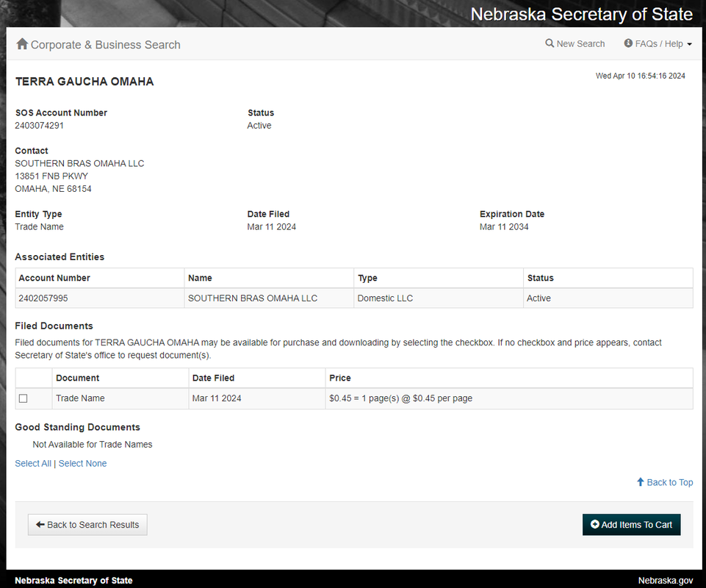Screen dimensions: 706x588
Task: Click the magnifier icon for New Search
Action: [550, 43]
